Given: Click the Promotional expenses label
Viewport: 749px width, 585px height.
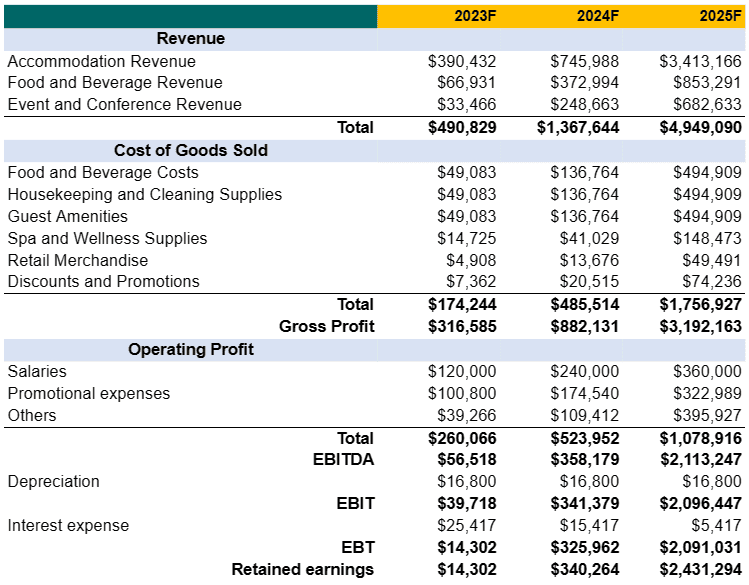Looking at the screenshot, I should click(x=89, y=394).
